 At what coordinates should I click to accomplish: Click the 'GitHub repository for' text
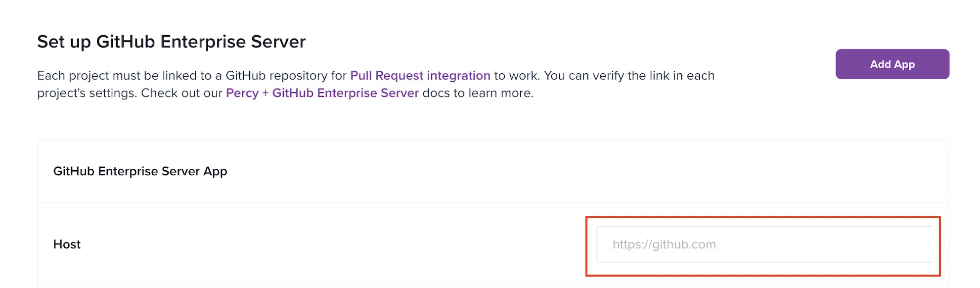286,76
